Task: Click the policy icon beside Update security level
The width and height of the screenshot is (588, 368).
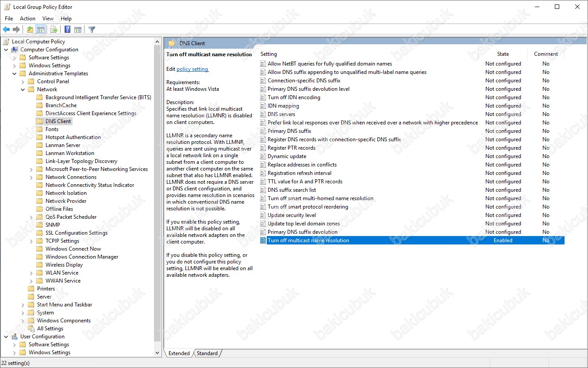Action: click(x=263, y=215)
